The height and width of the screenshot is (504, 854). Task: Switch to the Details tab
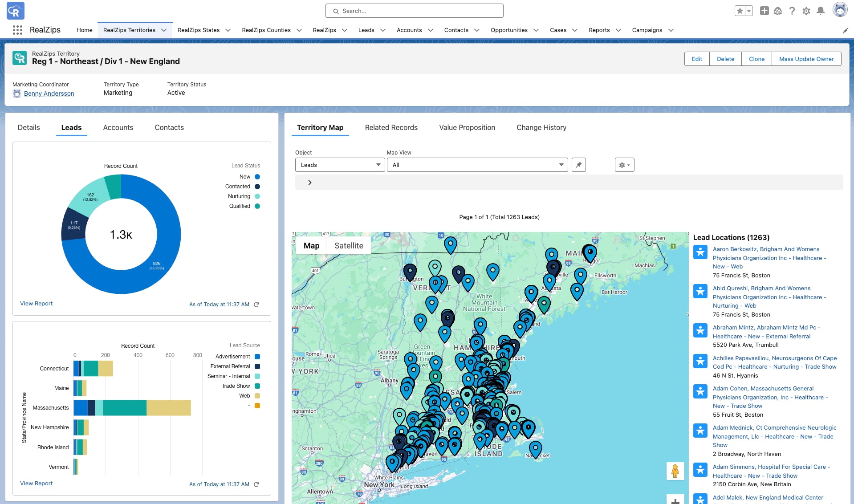pos(28,127)
